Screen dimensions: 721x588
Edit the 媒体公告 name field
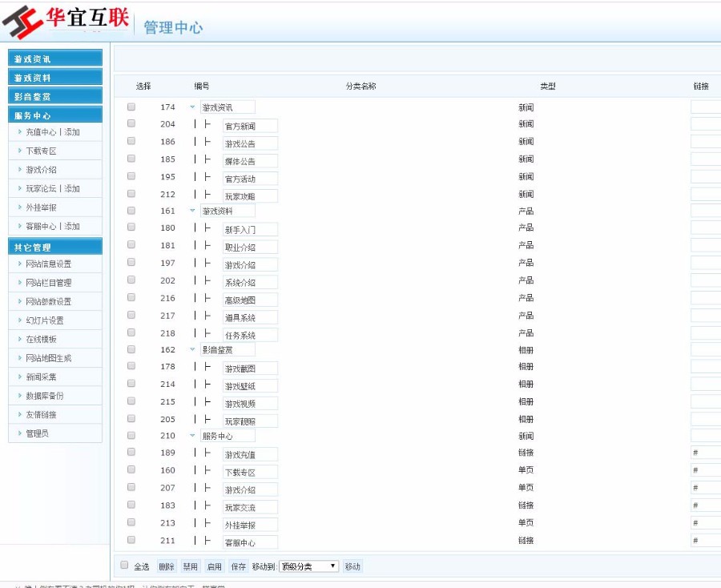250,161
